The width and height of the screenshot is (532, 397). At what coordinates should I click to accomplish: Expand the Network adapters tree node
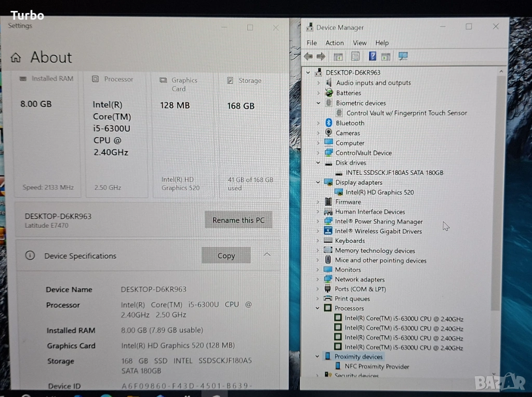[318, 279]
